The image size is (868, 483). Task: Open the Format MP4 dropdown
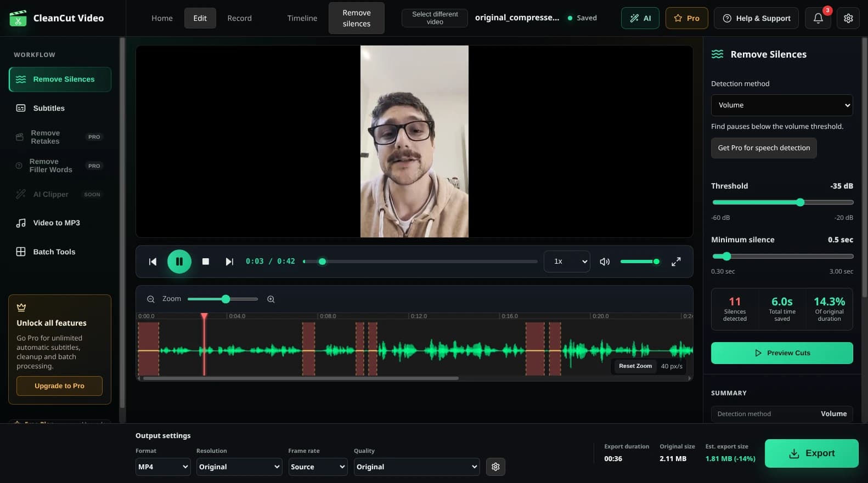[163, 467]
